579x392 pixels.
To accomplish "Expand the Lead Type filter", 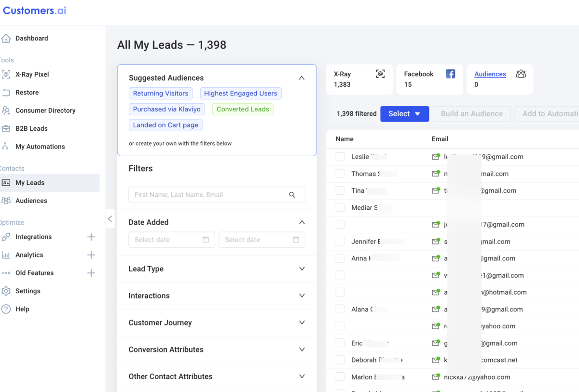I will [x=302, y=269].
